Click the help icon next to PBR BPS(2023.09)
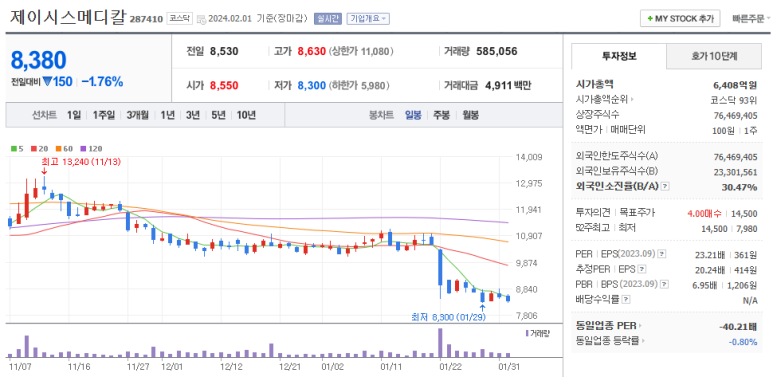773x377 pixels. (x=665, y=284)
